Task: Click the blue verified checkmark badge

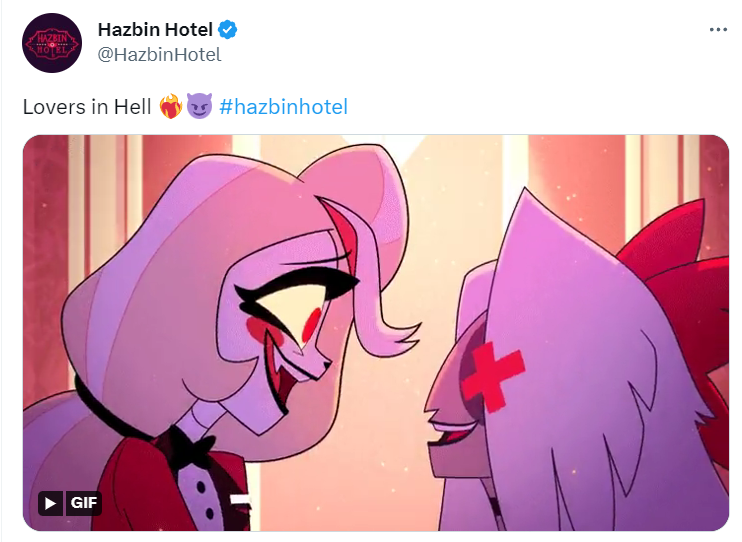Action: [228, 30]
